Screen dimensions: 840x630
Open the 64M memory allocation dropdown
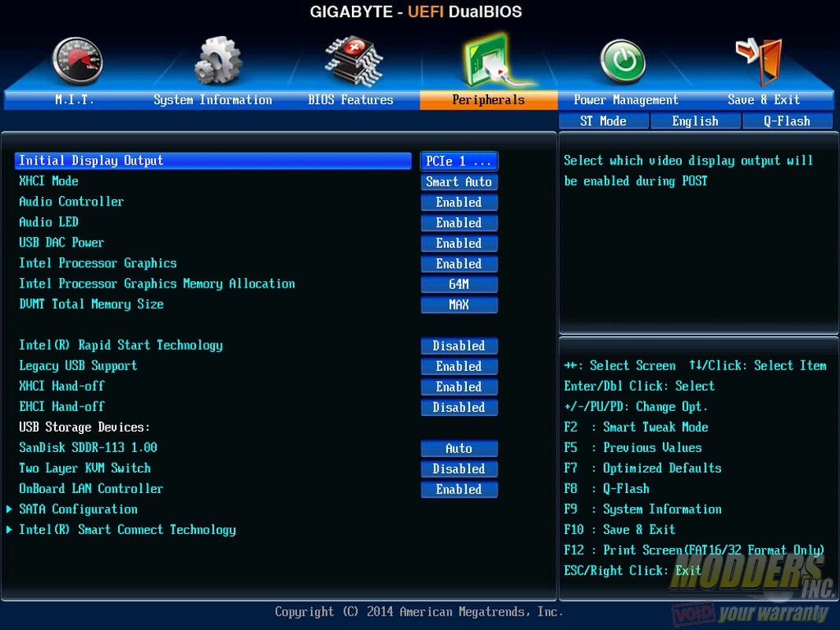pos(459,284)
